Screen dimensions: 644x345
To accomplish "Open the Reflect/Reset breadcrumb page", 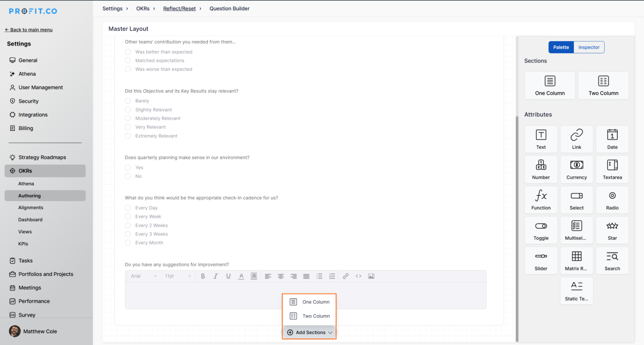I will click(179, 8).
